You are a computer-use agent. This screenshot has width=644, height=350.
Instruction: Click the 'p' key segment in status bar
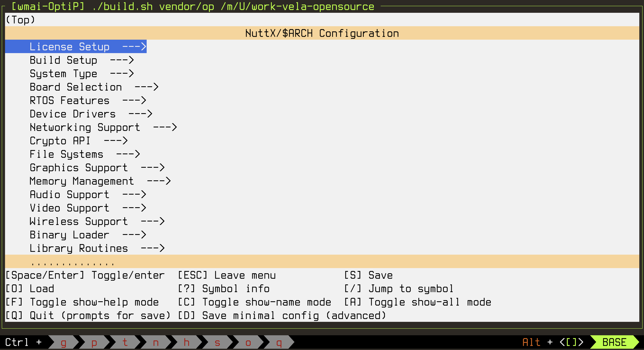(94, 342)
